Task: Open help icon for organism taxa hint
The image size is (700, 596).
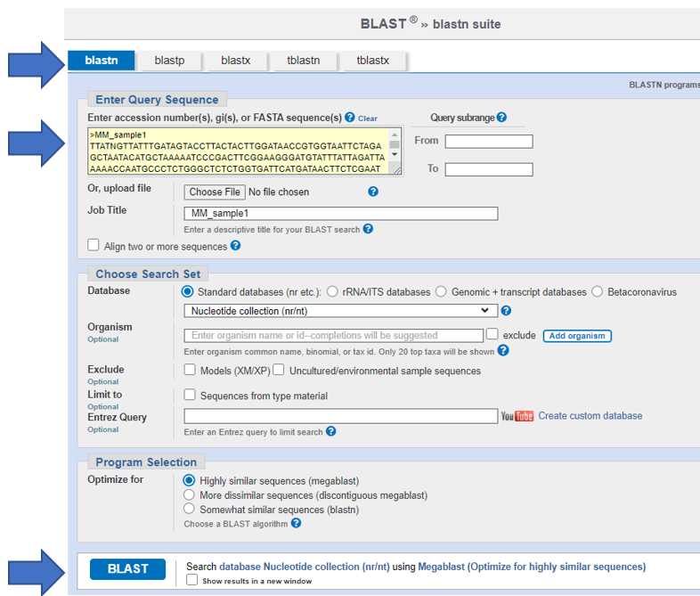Action: click(x=503, y=350)
